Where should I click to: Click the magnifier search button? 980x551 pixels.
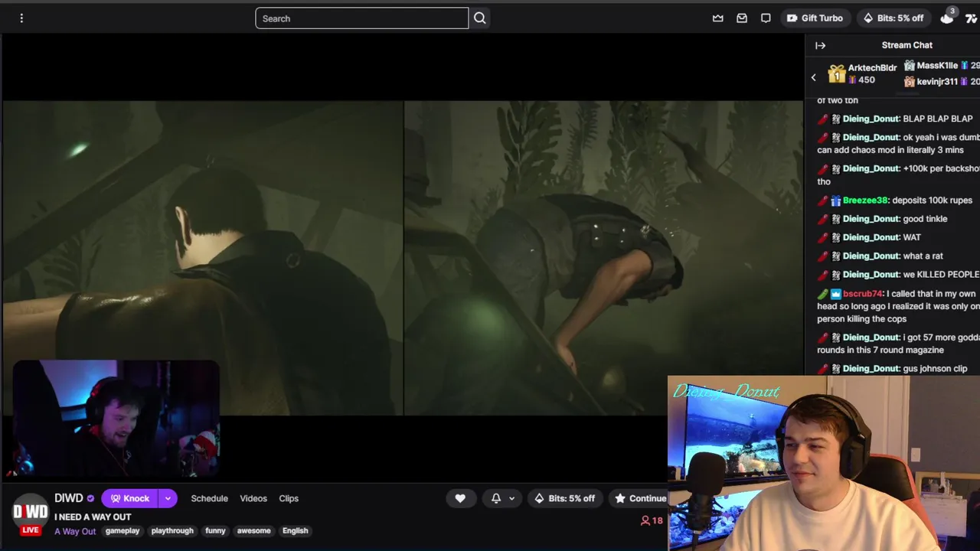(x=480, y=18)
